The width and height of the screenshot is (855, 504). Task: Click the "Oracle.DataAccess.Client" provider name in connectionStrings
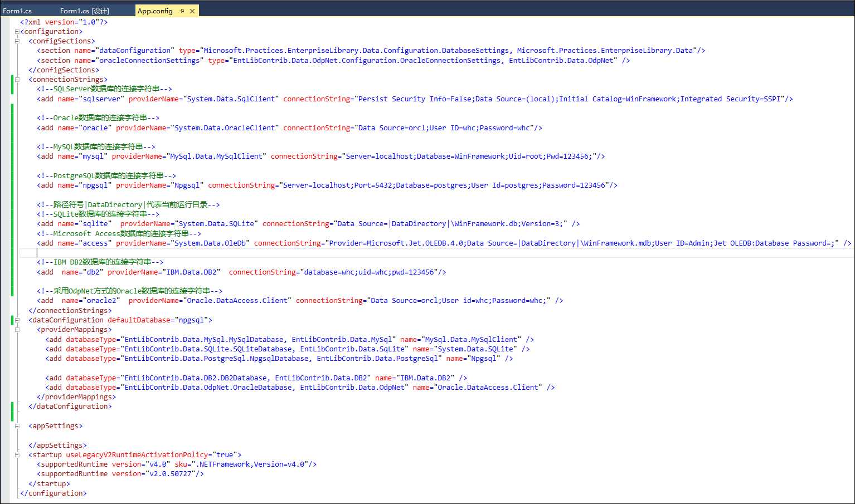[237, 301]
